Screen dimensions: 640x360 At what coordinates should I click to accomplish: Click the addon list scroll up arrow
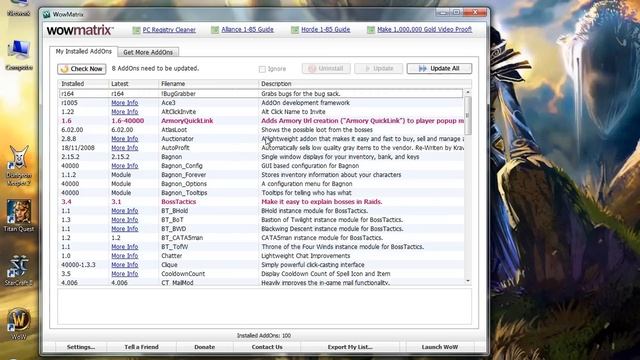point(468,93)
